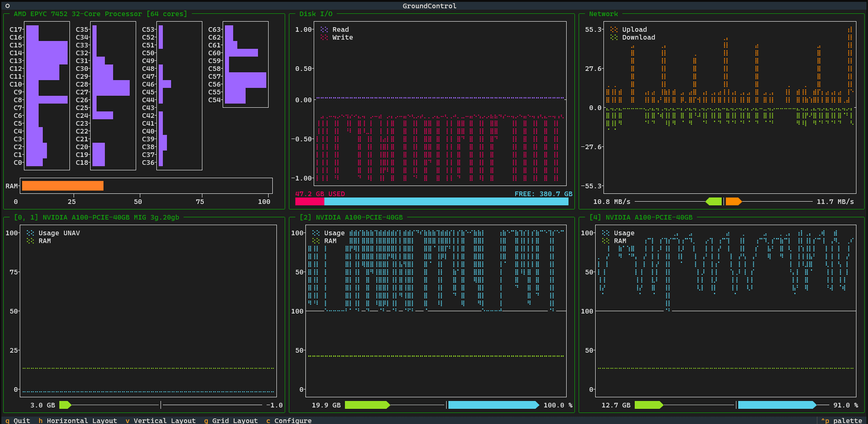
Task: Click the green RAM bar for GPU [4]
Action: tap(649, 405)
